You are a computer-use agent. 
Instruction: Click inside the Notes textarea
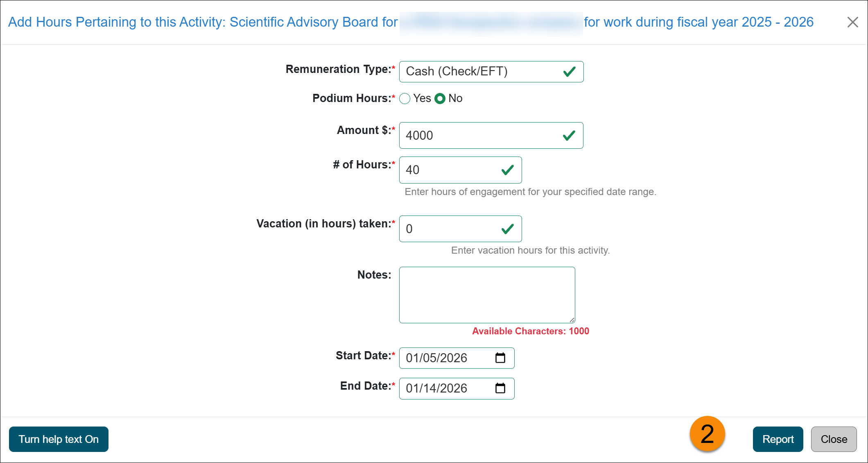pos(486,294)
